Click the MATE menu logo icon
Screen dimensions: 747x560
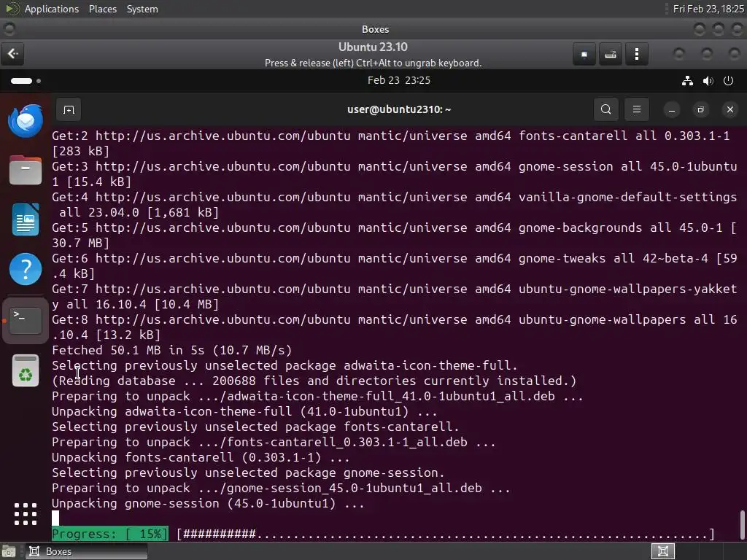[12, 9]
